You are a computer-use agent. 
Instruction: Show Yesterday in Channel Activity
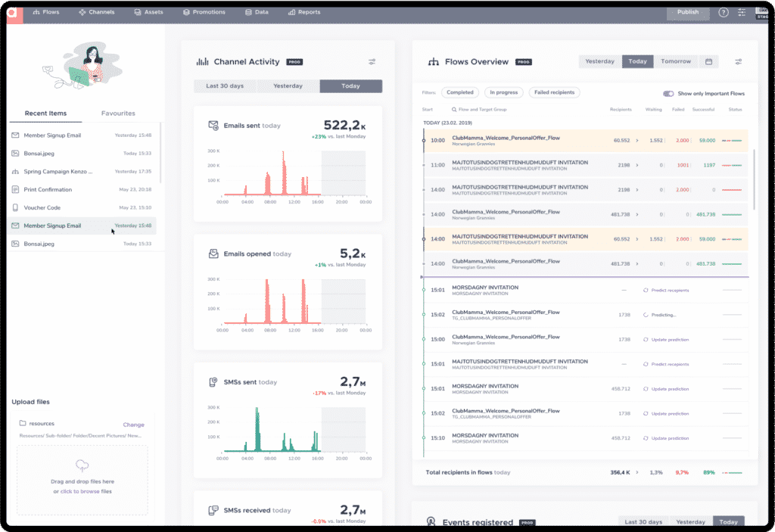(x=288, y=86)
